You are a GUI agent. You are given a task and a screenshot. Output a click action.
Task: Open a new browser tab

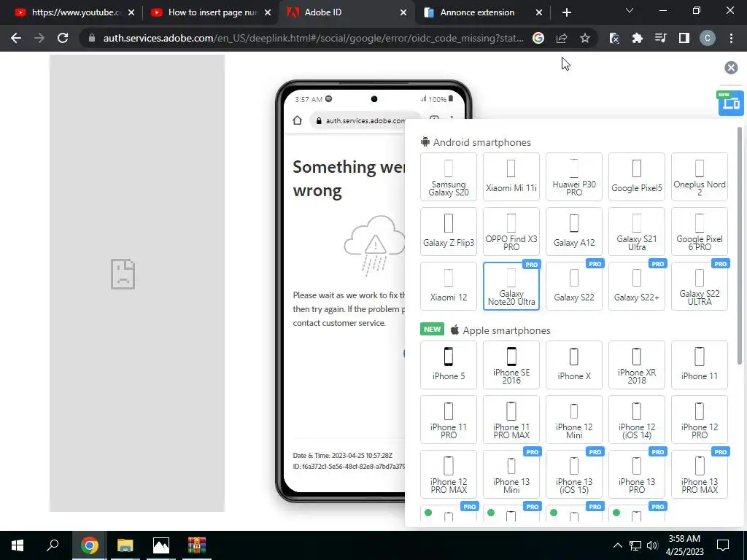pos(566,12)
